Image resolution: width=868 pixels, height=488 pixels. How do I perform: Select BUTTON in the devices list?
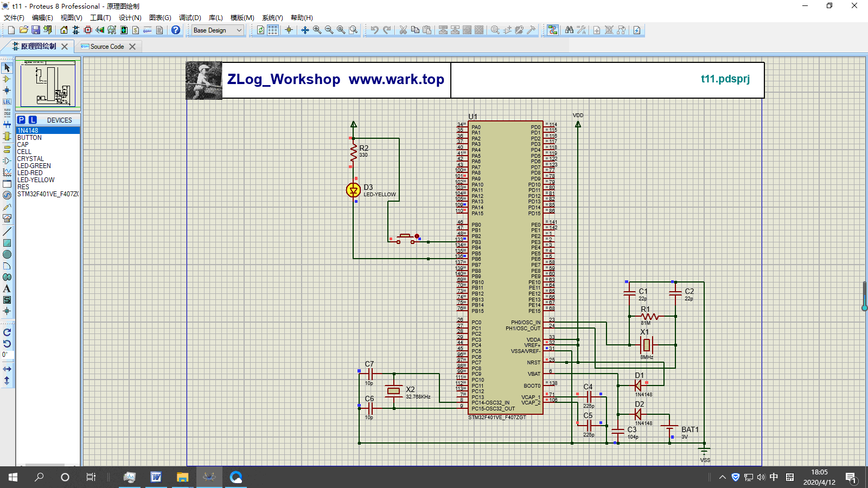click(48, 138)
